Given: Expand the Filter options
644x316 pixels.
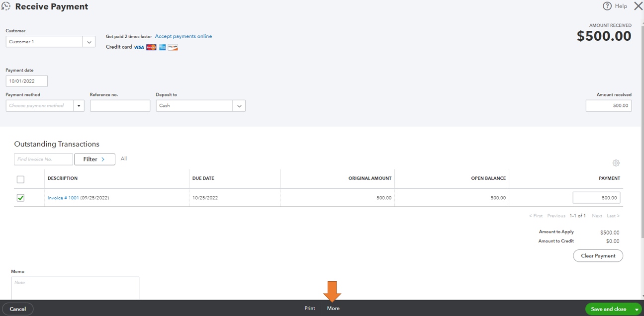Looking at the screenshot, I should pos(94,159).
